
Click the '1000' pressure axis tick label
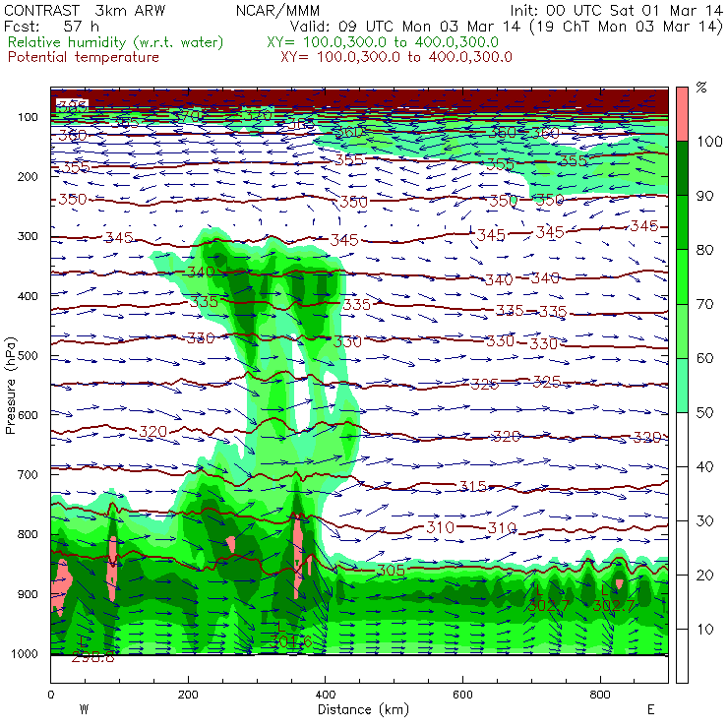25,653
